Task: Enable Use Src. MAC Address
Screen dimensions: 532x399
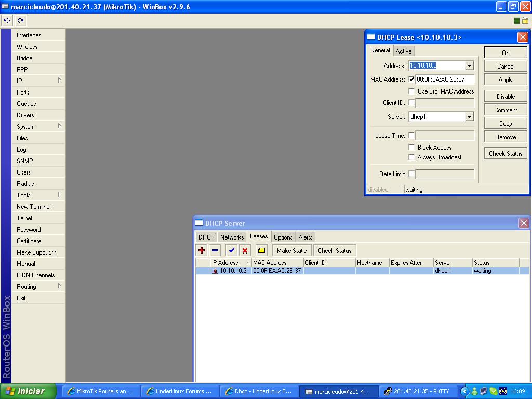Action: pyautogui.click(x=411, y=91)
